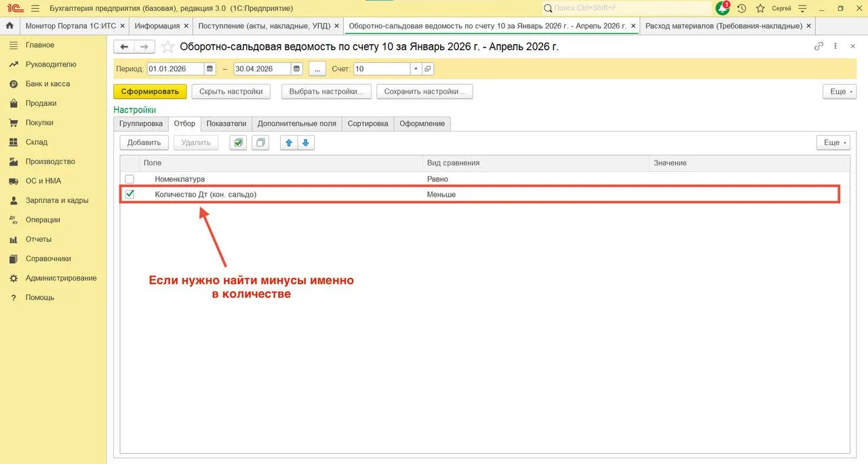Open the Отчеты section
The image size is (868, 464).
[39, 239]
